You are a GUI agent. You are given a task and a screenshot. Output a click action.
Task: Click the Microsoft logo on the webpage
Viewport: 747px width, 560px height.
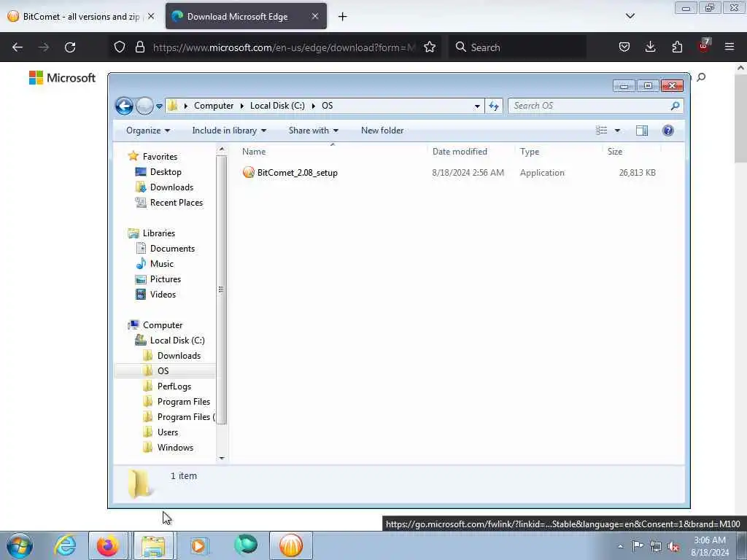(x=63, y=77)
